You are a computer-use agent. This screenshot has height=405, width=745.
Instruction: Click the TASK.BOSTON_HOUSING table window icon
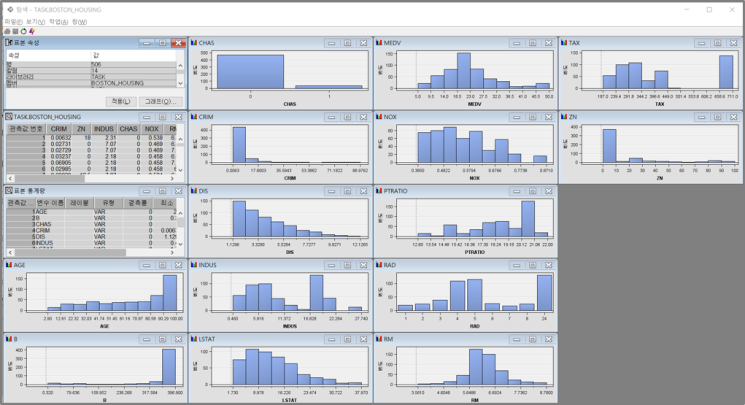point(9,116)
